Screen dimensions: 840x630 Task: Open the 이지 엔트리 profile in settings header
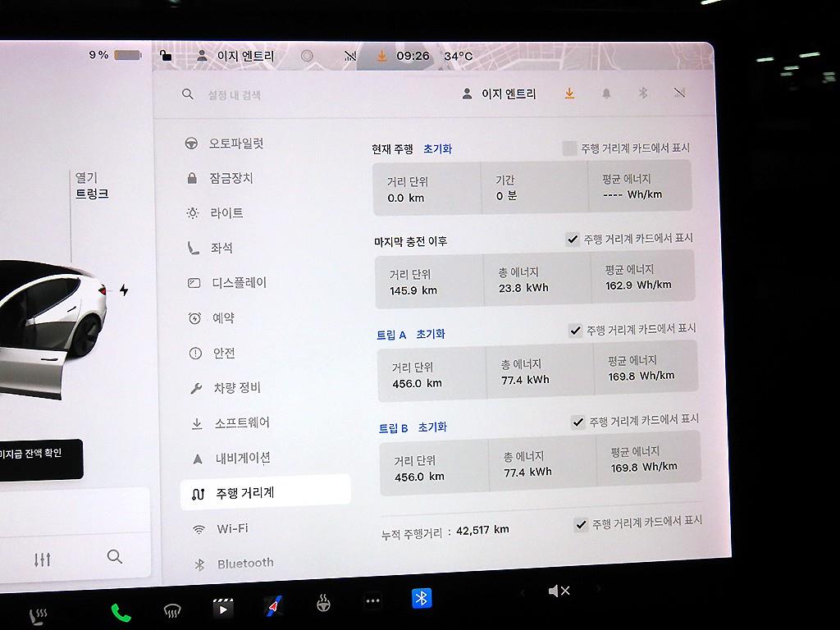[x=499, y=94]
